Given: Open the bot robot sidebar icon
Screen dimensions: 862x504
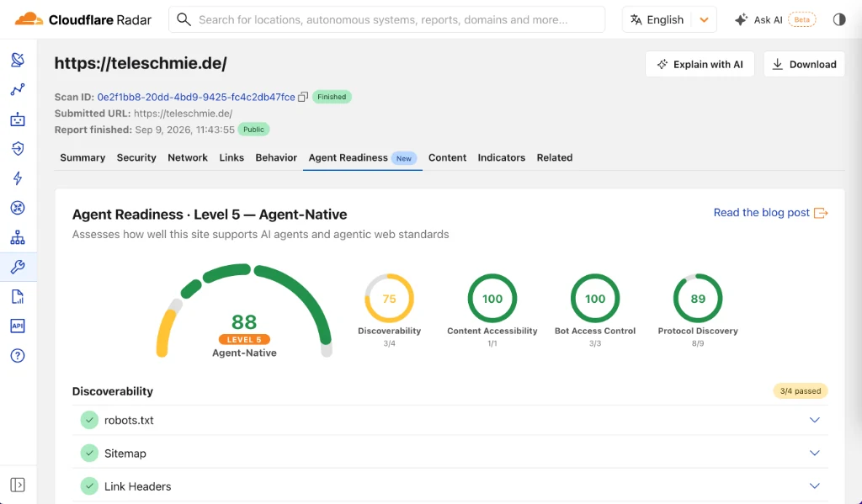Looking at the screenshot, I should [18, 119].
